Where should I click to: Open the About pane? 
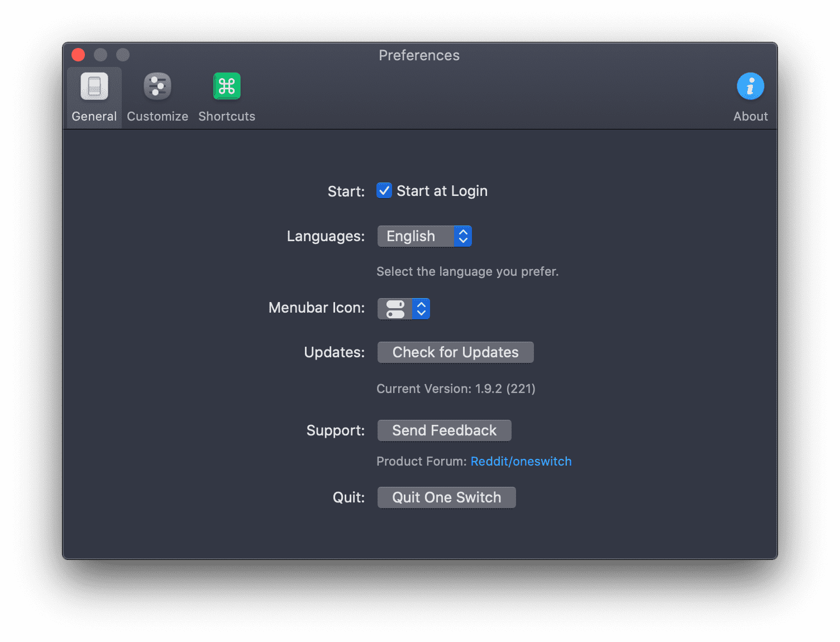tap(750, 98)
